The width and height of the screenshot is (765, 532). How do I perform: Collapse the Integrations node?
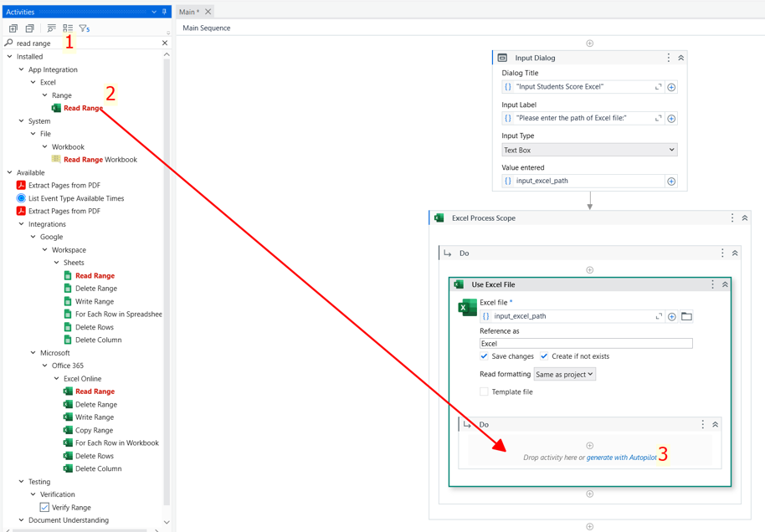[x=22, y=224]
